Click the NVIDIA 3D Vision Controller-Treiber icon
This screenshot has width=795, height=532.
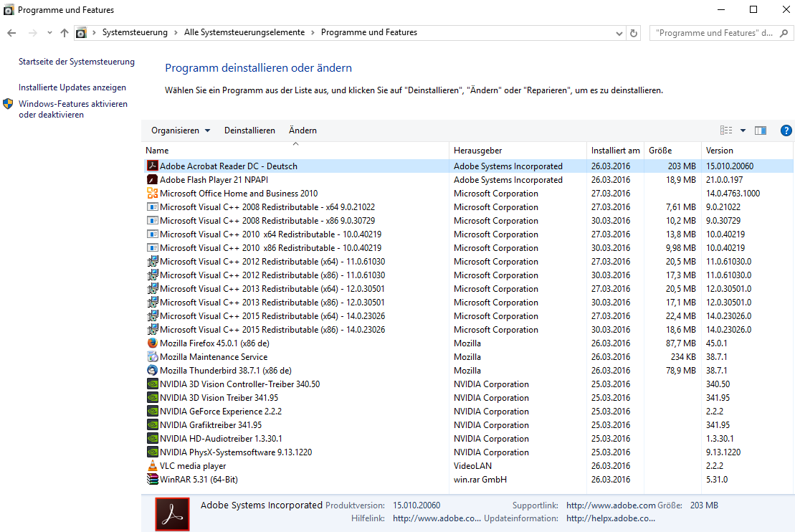click(152, 384)
